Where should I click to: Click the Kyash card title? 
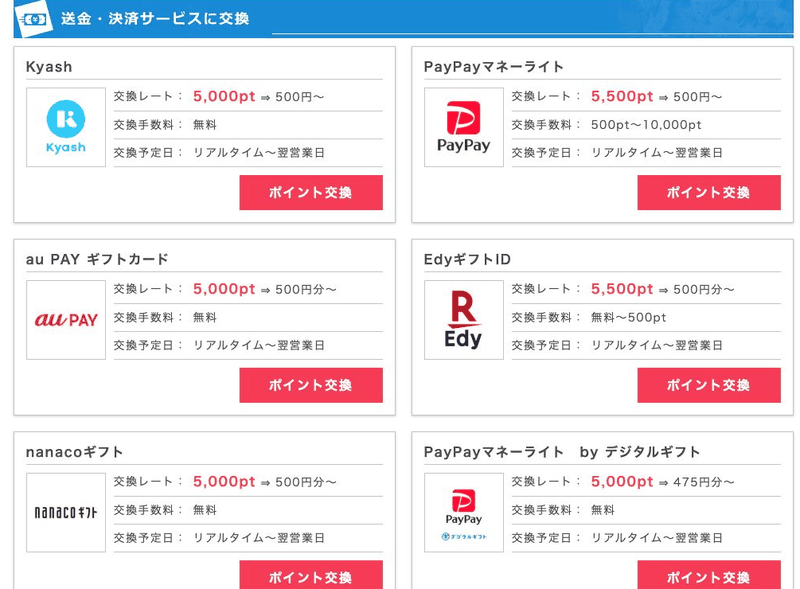pyautogui.click(x=49, y=67)
